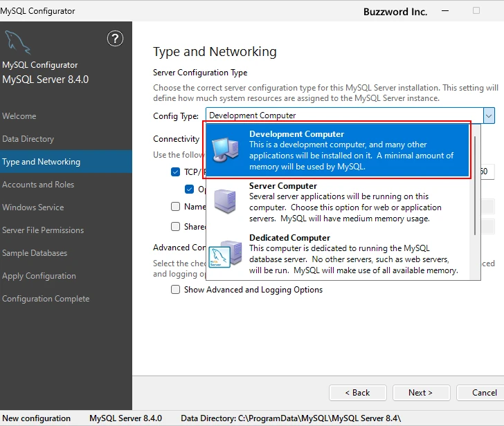Click the Cancel button
Viewport: 504px width, 426px height.
[482, 393]
